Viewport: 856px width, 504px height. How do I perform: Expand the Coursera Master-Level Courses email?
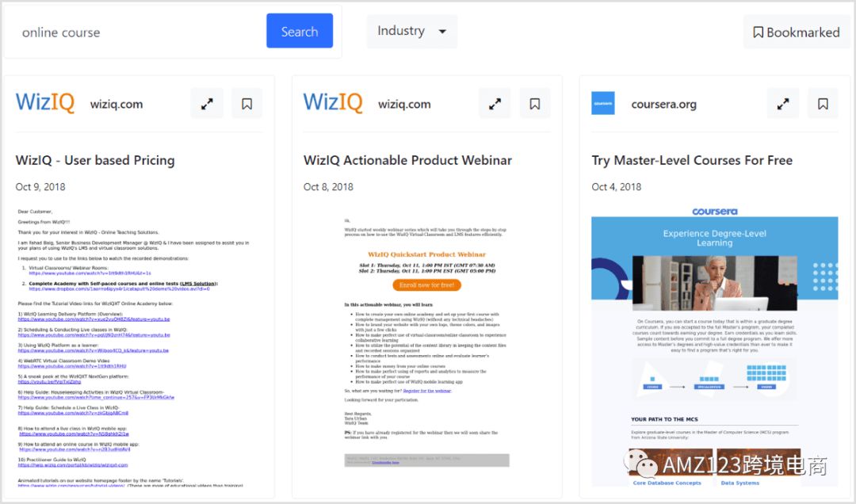click(x=783, y=104)
